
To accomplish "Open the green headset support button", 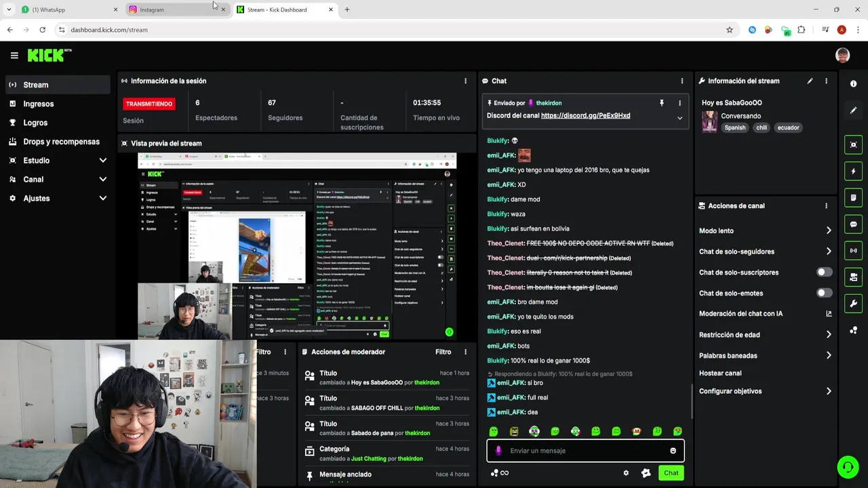I will pyautogui.click(x=847, y=467).
